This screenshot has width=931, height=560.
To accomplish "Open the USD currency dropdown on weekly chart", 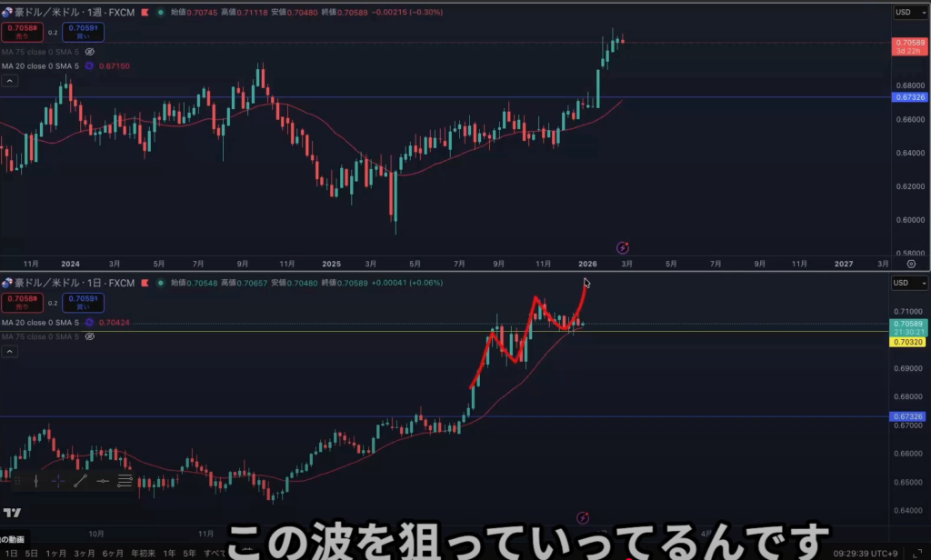I will pos(909,12).
